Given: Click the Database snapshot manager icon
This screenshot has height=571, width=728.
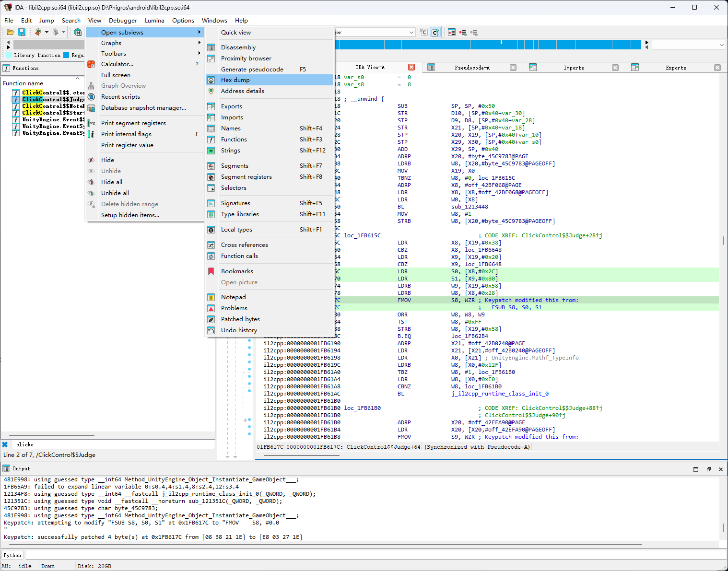Looking at the screenshot, I should tap(91, 108).
